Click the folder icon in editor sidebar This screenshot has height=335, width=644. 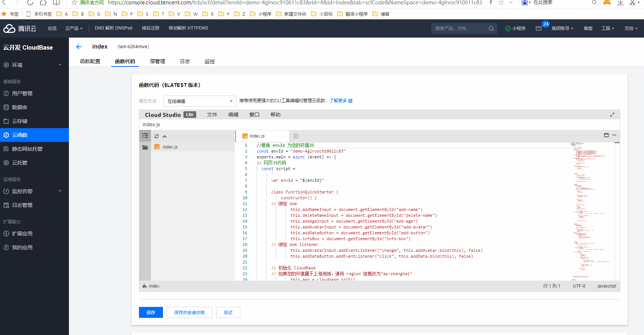pyautogui.click(x=145, y=147)
